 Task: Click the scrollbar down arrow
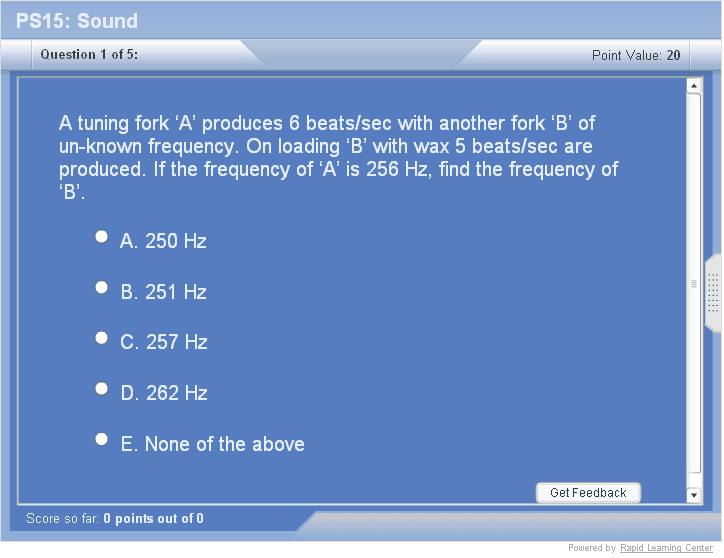click(x=694, y=494)
